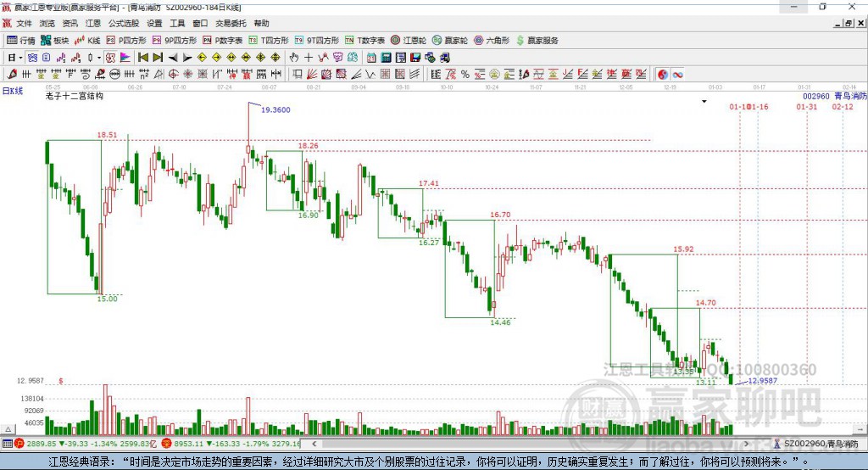Select the zigzag wave line tool
The image size is (868, 470).
click(370, 75)
